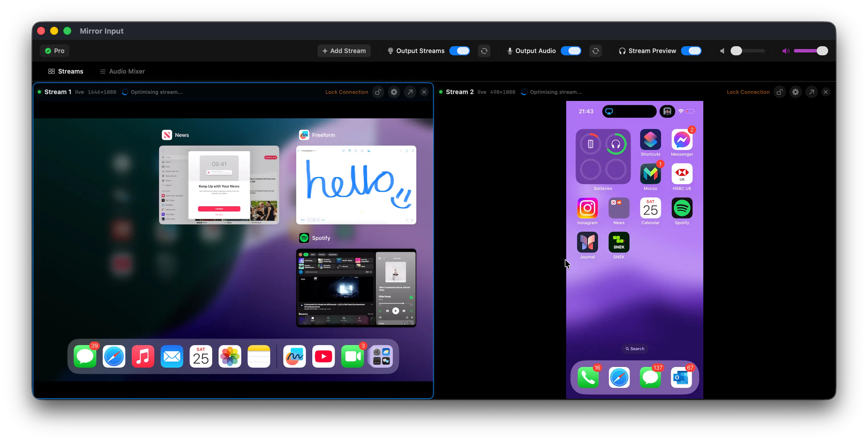The image size is (868, 442).
Task: Click Lock Connection for Stream 1
Action: click(x=347, y=92)
